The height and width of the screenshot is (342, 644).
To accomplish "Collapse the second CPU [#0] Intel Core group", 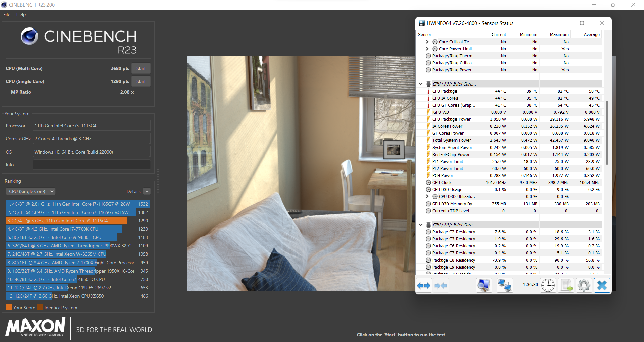I will point(421,225).
